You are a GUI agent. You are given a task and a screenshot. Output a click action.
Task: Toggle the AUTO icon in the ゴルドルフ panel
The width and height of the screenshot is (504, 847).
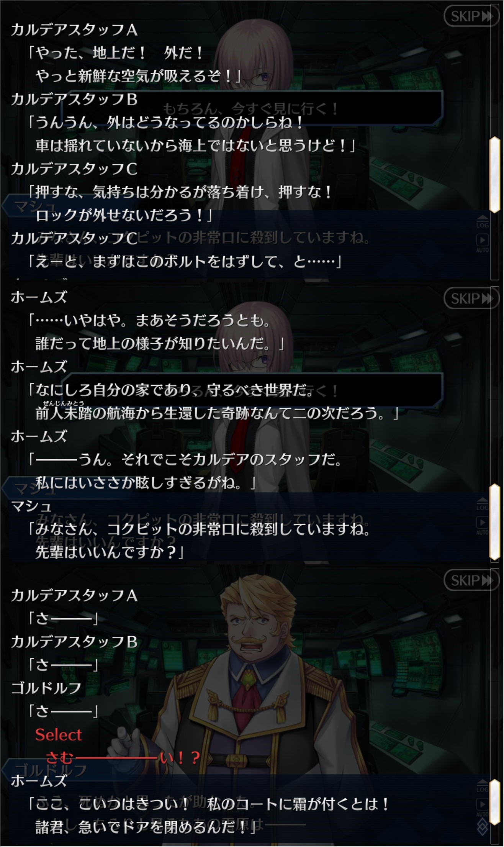(x=483, y=808)
